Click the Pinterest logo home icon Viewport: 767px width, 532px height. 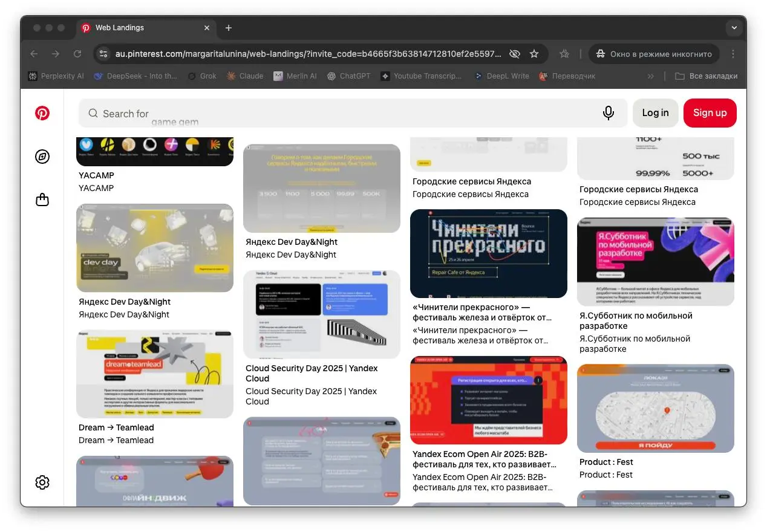(x=42, y=113)
